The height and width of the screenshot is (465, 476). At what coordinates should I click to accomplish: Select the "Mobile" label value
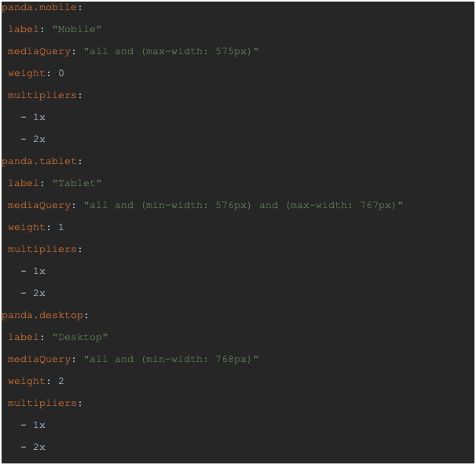coord(76,29)
